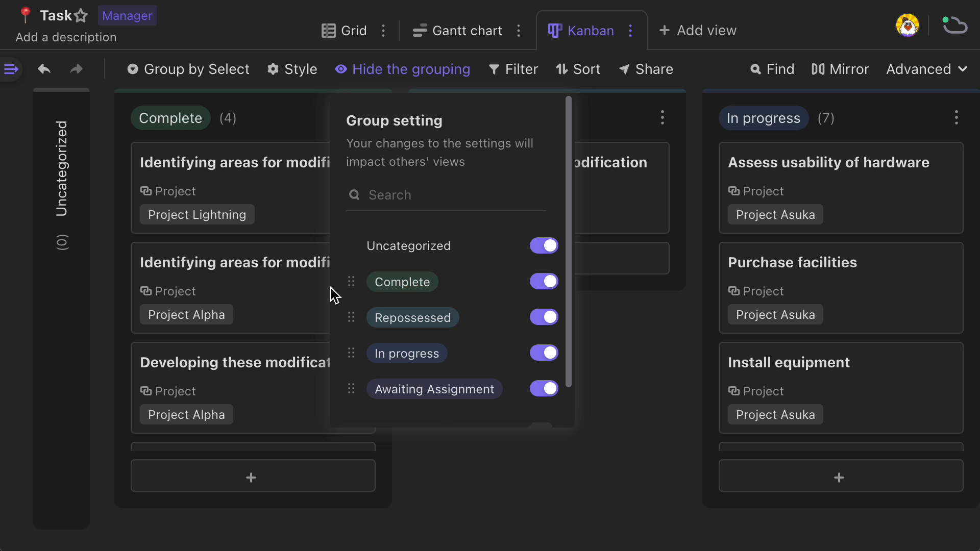Click the Gantt chart icon

click(x=420, y=30)
